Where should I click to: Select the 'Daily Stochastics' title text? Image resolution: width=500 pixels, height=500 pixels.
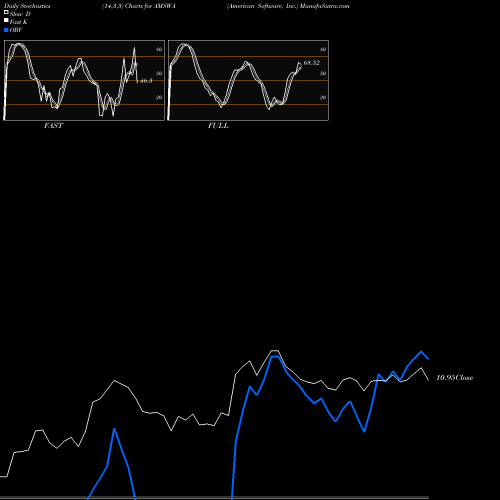point(27,6)
